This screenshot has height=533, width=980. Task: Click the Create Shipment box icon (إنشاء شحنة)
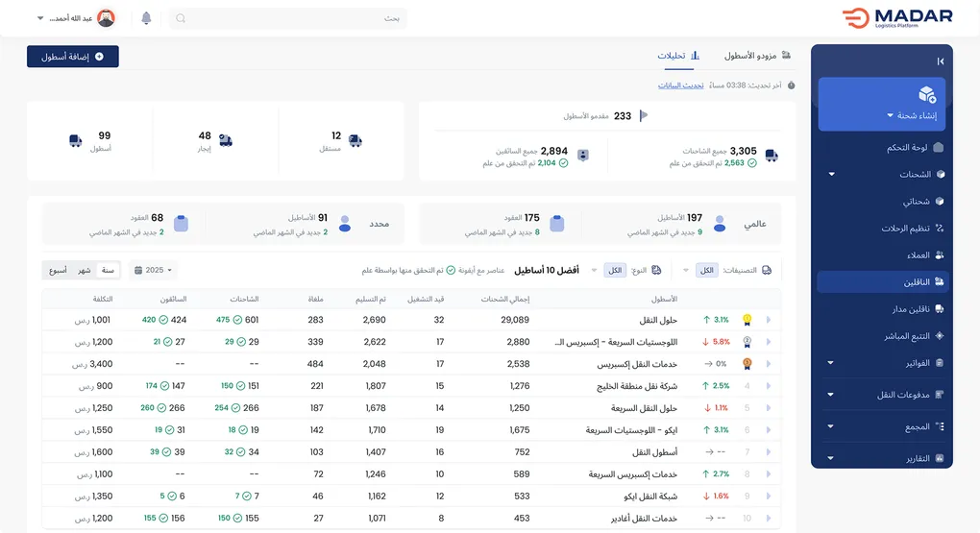tap(926, 94)
